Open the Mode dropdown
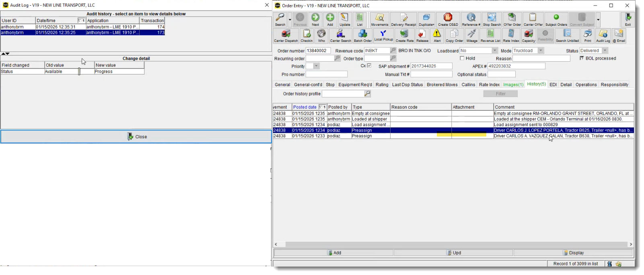 click(x=541, y=51)
